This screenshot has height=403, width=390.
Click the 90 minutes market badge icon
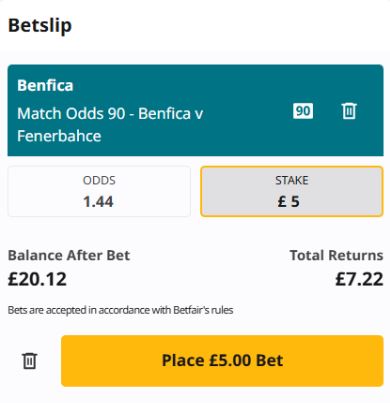pyautogui.click(x=303, y=111)
